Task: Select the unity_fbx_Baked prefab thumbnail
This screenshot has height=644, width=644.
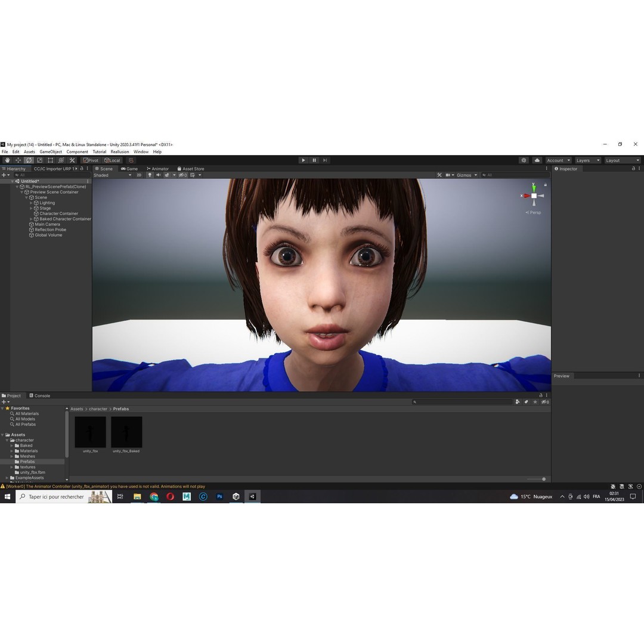Action: (x=126, y=432)
